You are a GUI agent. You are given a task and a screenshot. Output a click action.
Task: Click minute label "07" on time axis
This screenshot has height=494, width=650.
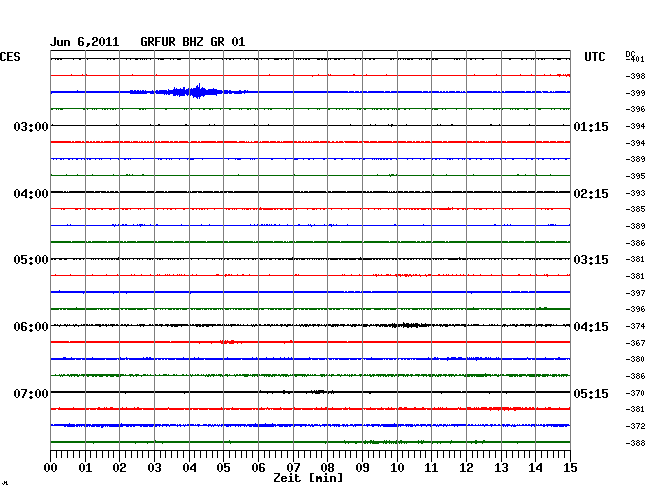click(293, 468)
